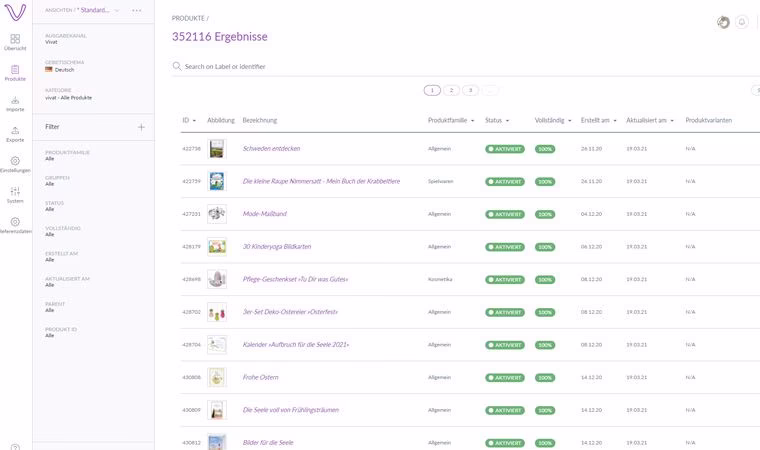This screenshot has width=760, height=450.
Task: Sort by Status column header
Action: pyautogui.click(x=497, y=120)
